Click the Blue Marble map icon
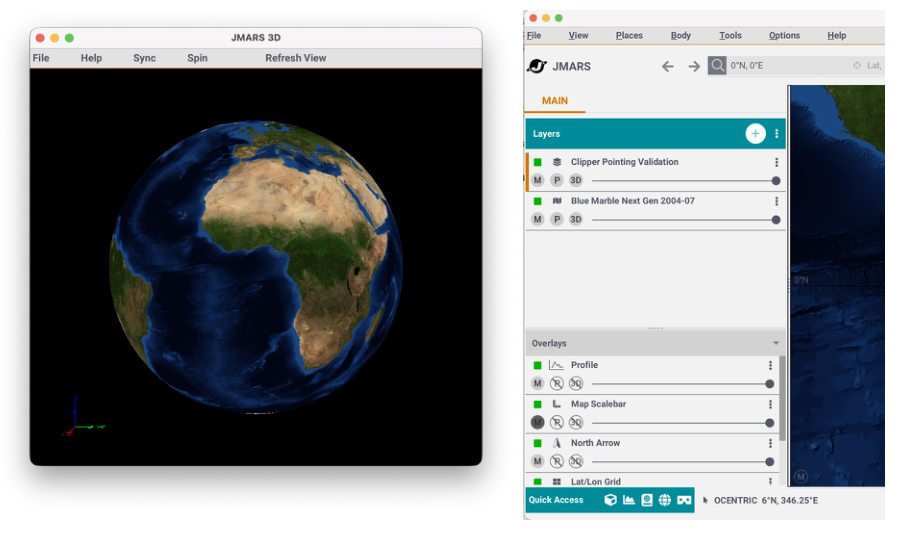920x535 pixels. [x=557, y=201]
